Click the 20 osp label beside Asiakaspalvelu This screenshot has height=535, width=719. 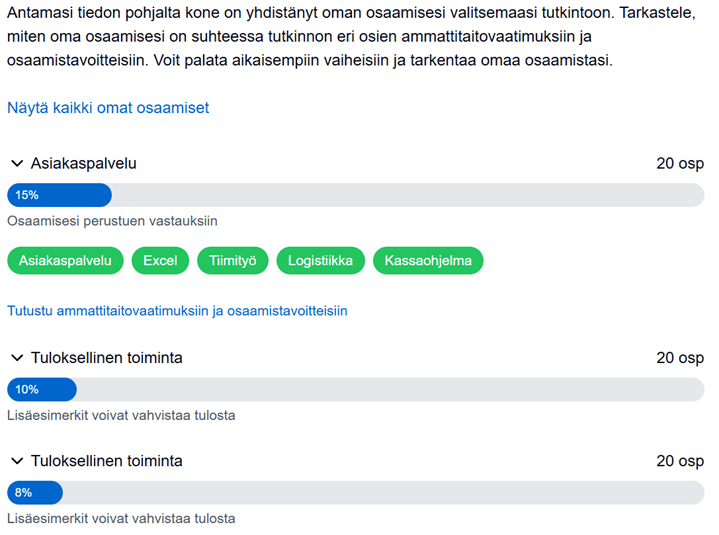tap(680, 164)
